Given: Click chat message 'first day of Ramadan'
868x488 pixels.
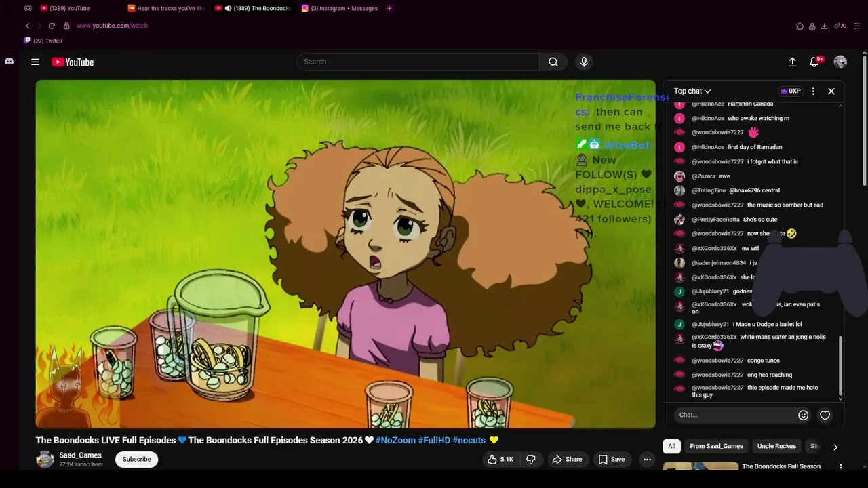Looking at the screenshot, I should (x=755, y=147).
